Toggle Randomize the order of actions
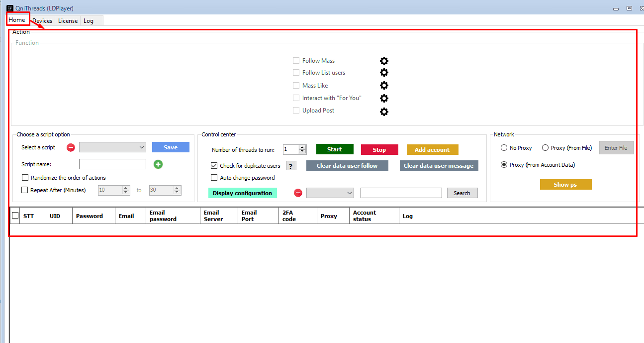This screenshot has height=343, width=644. (x=25, y=178)
